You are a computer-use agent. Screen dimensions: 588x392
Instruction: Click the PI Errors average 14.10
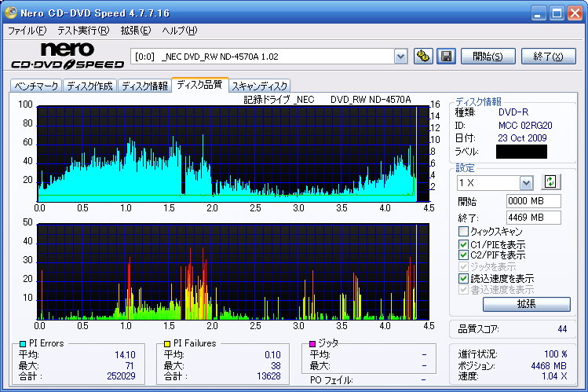click(x=125, y=355)
